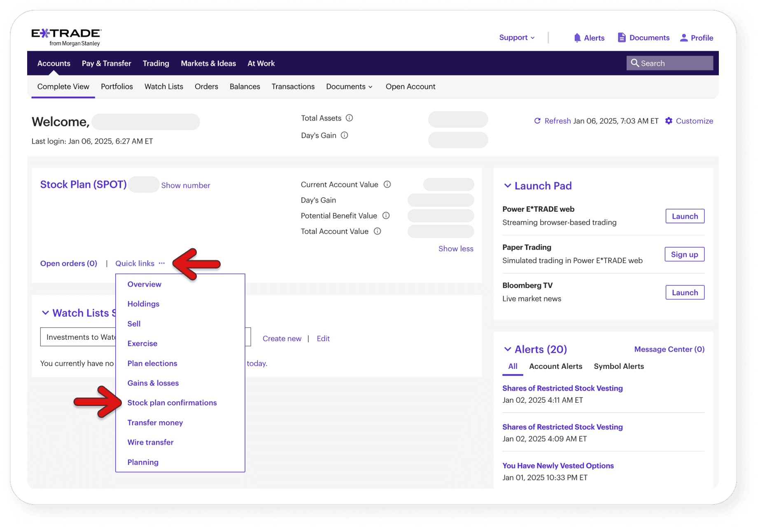Launch Power E*TRADE web
This screenshot has height=532, width=760.
coord(685,216)
